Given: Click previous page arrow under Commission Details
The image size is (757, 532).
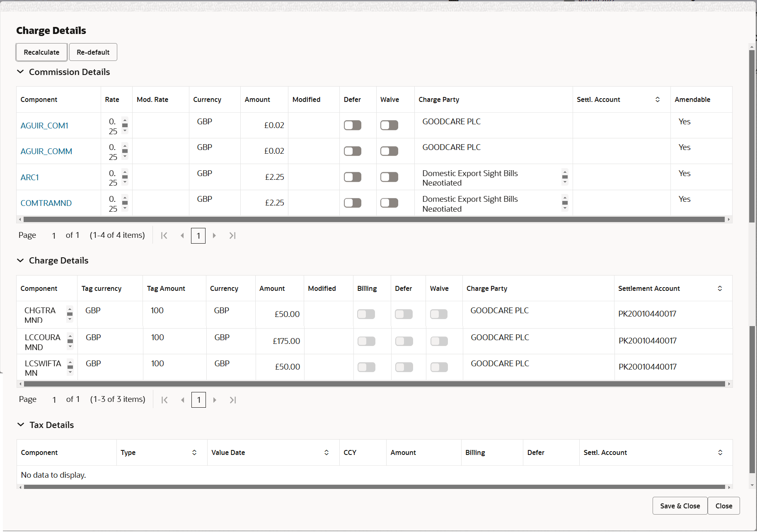Looking at the screenshot, I should point(182,235).
